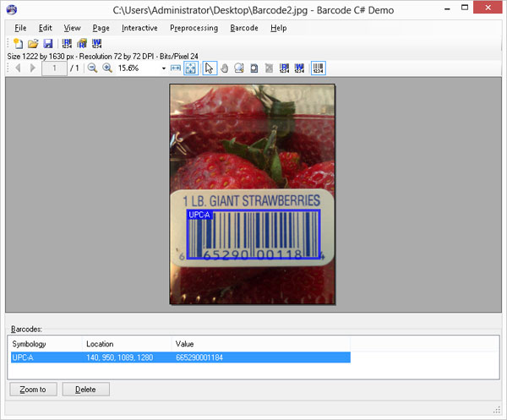Click the Read options icon with folder

[x=82, y=43]
